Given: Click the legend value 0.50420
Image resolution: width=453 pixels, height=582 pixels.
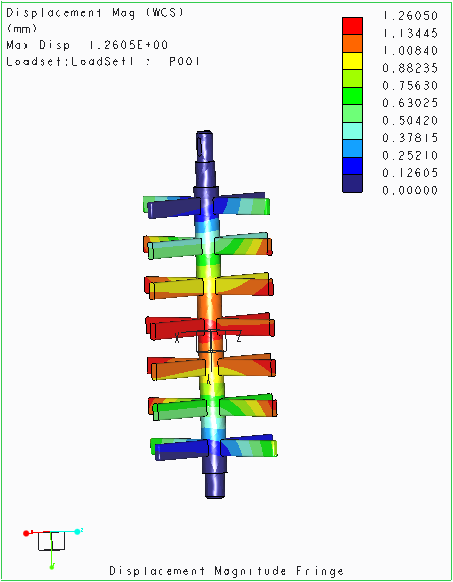Looking at the screenshot, I should pos(410,121).
